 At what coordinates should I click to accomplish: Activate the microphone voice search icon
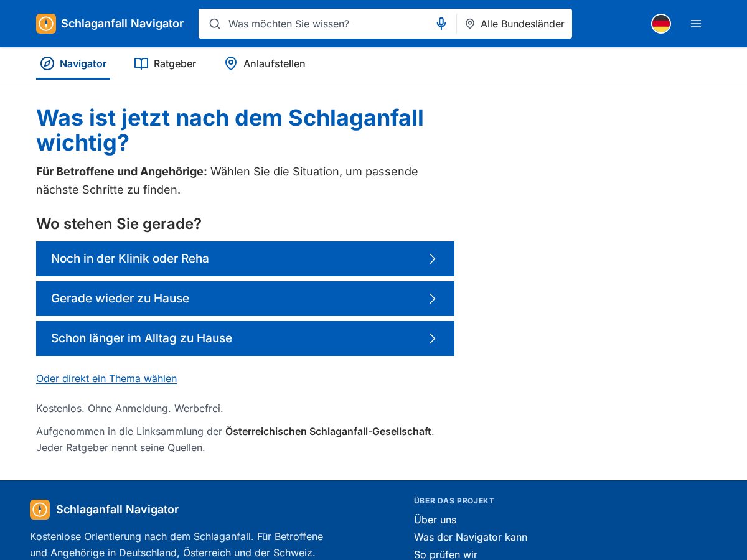(441, 24)
